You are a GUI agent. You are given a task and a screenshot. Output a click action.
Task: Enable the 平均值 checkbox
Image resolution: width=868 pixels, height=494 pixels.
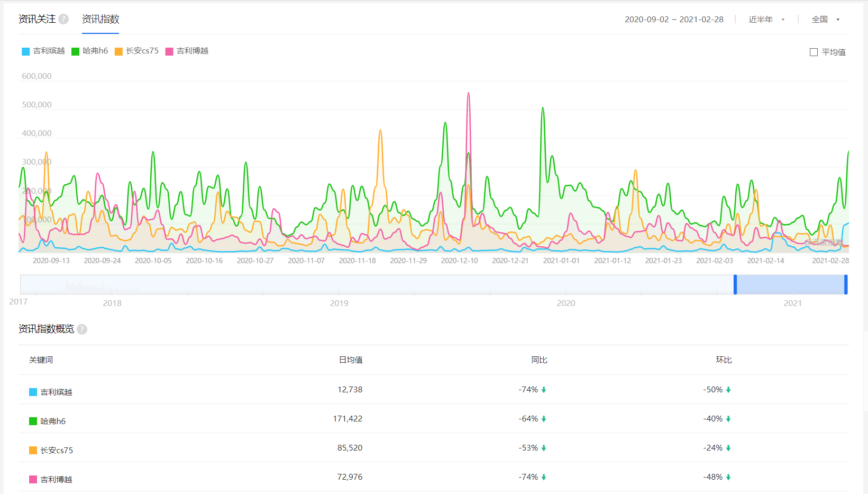[x=814, y=52]
